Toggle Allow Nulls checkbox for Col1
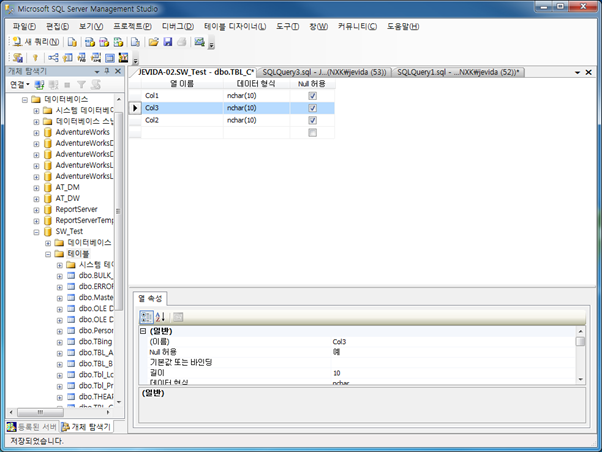This screenshot has height=452, width=602. [x=313, y=96]
